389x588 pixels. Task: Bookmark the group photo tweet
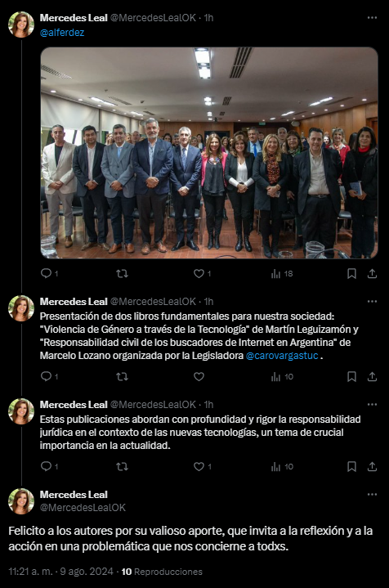pyautogui.click(x=351, y=273)
